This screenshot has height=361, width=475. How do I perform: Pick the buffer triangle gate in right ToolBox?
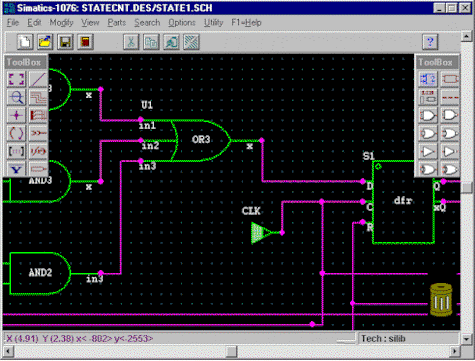point(428,152)
